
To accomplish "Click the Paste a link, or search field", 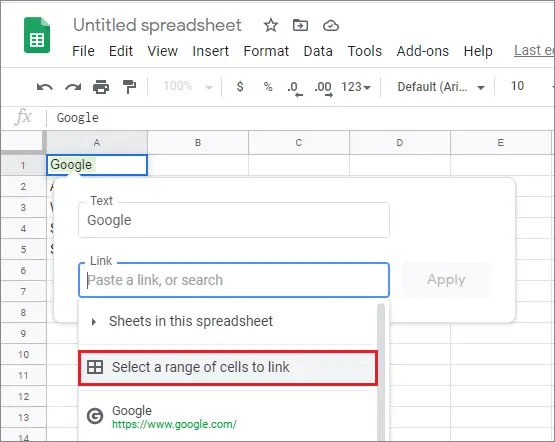I will click(x=234, y=280).
